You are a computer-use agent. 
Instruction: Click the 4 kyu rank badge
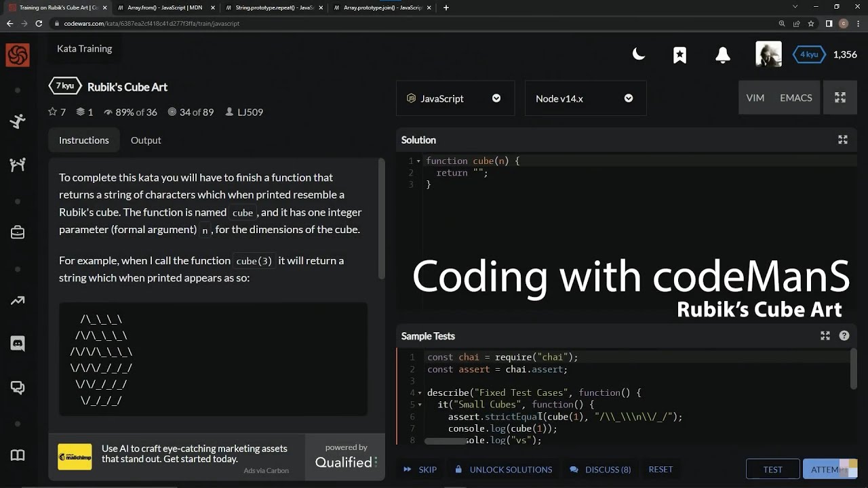point(808,54)
